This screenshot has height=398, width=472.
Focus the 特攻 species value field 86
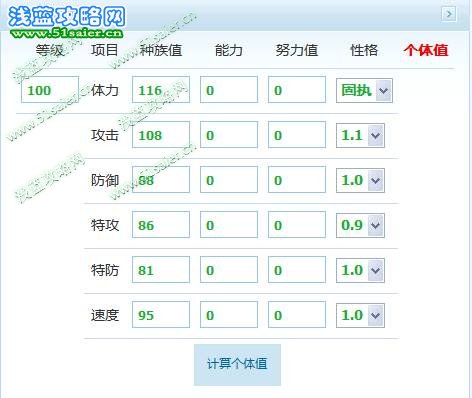(x=161, y=224)
